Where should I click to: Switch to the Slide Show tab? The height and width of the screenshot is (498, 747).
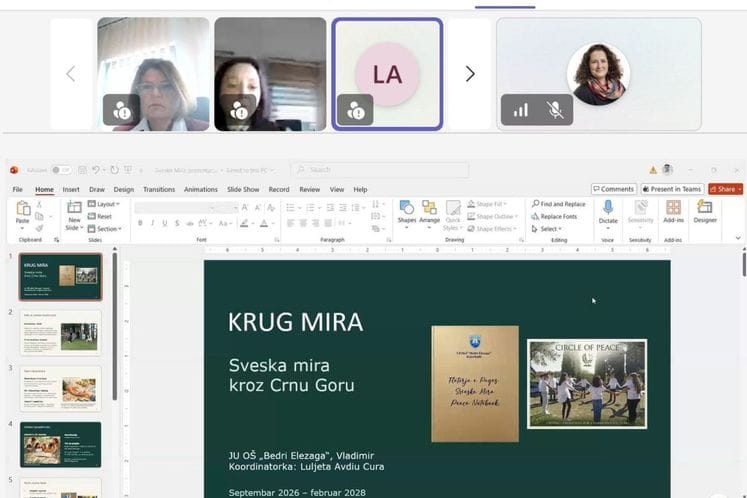(x=243, y=189)
